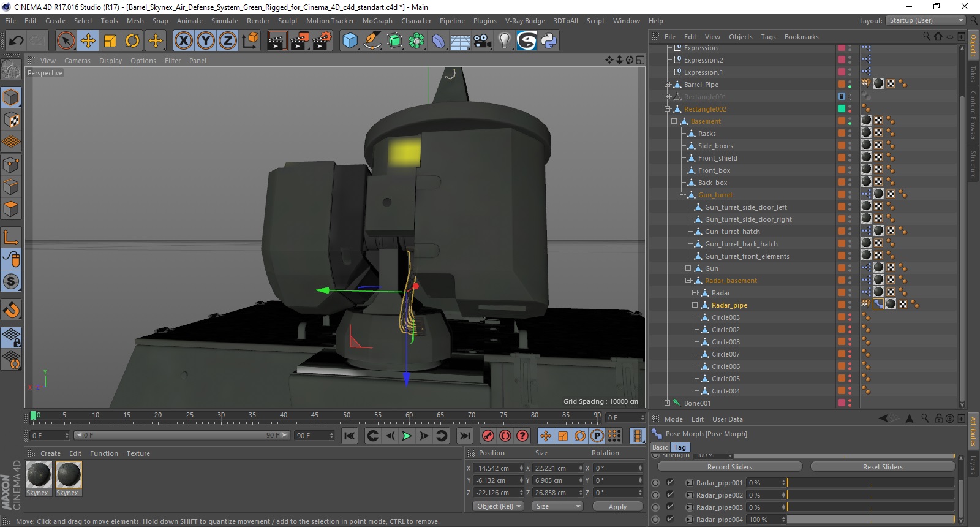Click the Enable Snap icon

[x=12, y=281]
